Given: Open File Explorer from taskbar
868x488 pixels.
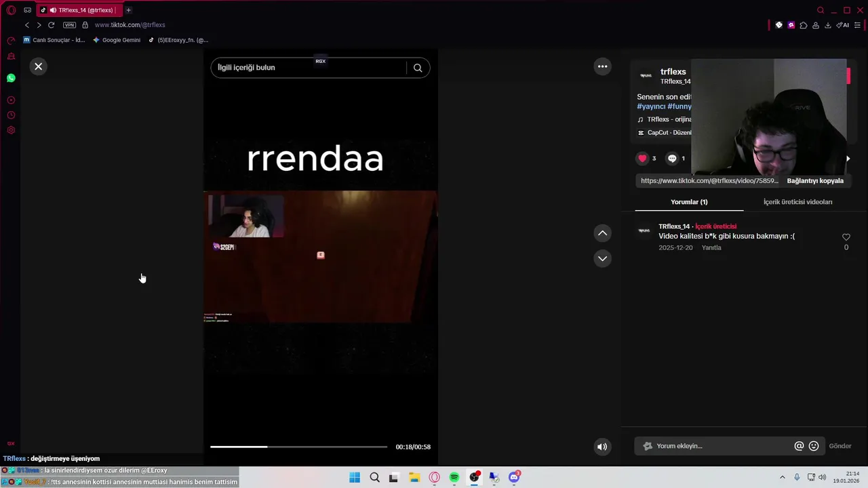Looking at the screenshot, I should [414, 477].
